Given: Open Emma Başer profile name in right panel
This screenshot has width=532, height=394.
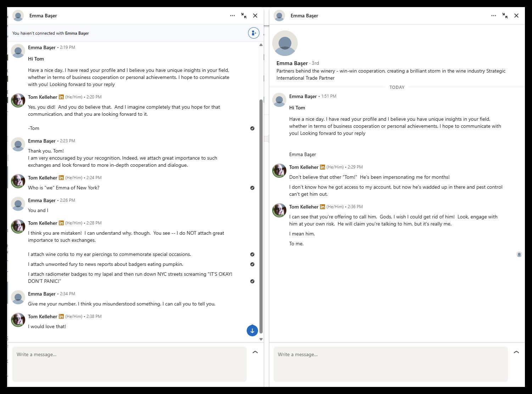Looking at the screenshot, I should [292, 63].
